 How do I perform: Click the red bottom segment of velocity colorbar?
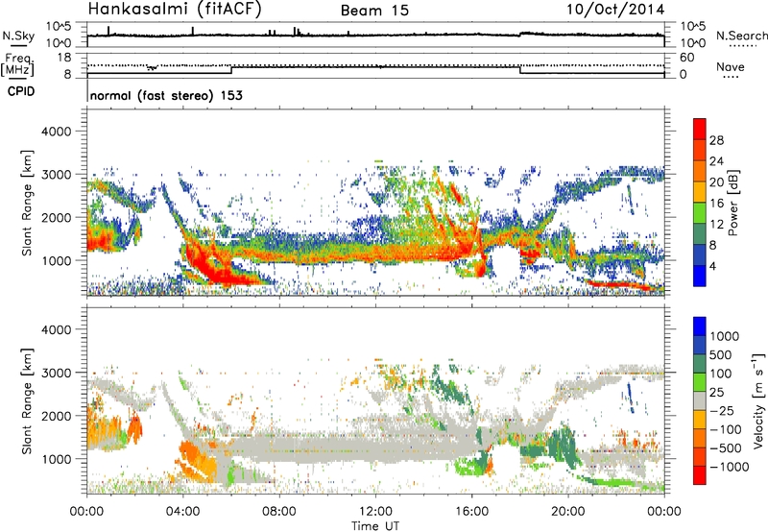pyautogui.click(x=700, y=475)
